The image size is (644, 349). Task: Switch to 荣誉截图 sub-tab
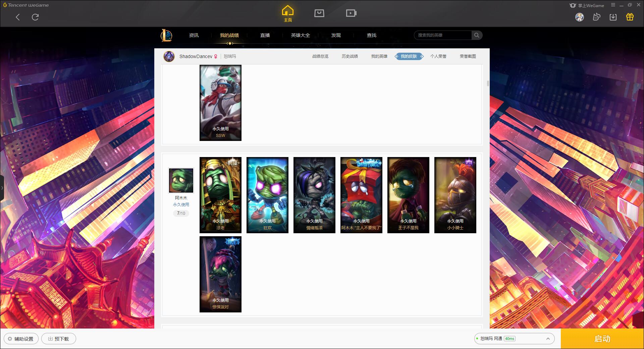pos(468,56)
